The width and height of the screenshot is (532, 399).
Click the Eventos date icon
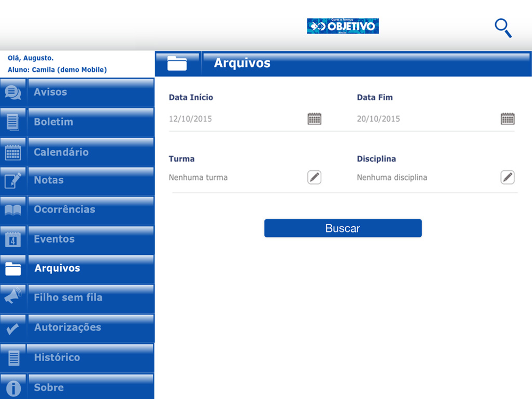pyautogui.click(x=13, y=239)
